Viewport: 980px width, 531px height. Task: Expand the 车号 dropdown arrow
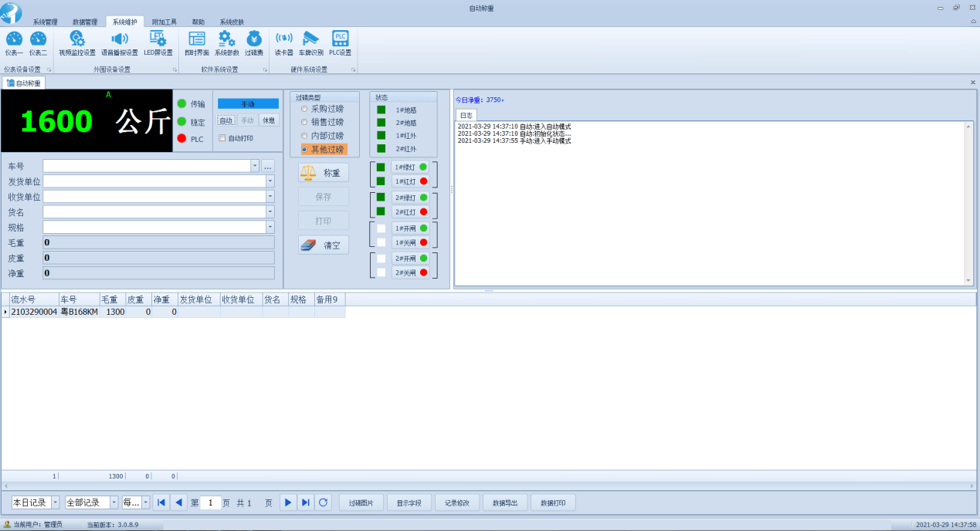pyautogui.click(x=255, y=166)
